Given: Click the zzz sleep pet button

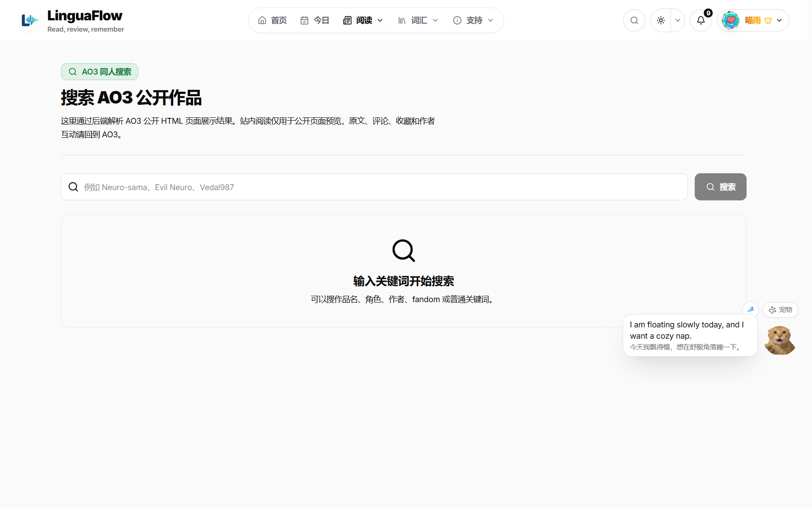Looking at the screenshot, I should 751,309.
